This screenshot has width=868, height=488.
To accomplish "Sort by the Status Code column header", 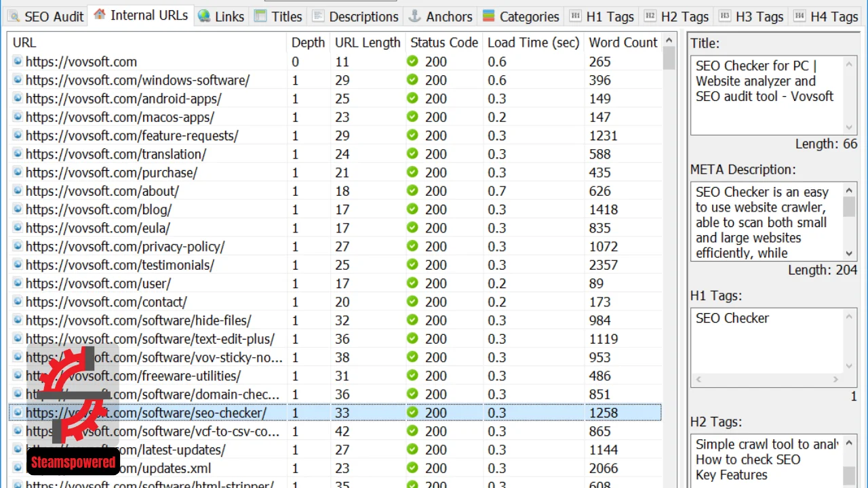I will [x=444, y=42].
